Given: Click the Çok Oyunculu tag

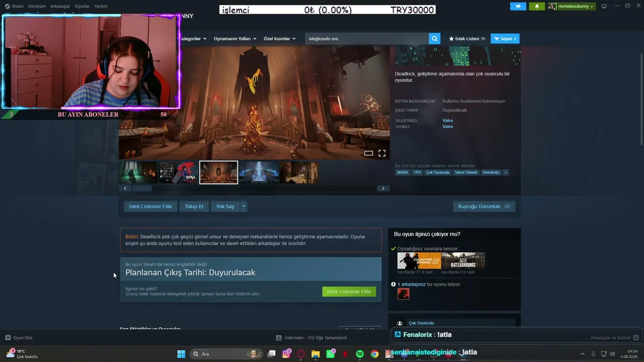Looking at the screenshot, I should pyautogui.click(x=438, y=172).
